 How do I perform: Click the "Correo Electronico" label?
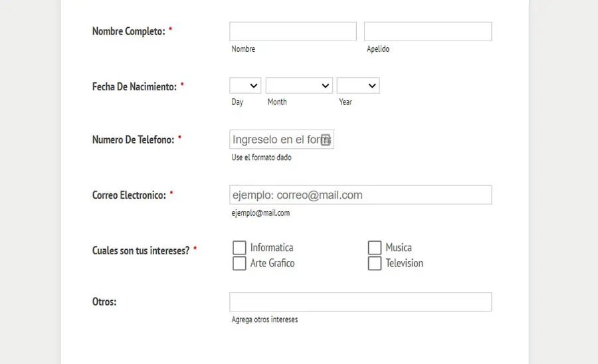[x=129, y=195]
